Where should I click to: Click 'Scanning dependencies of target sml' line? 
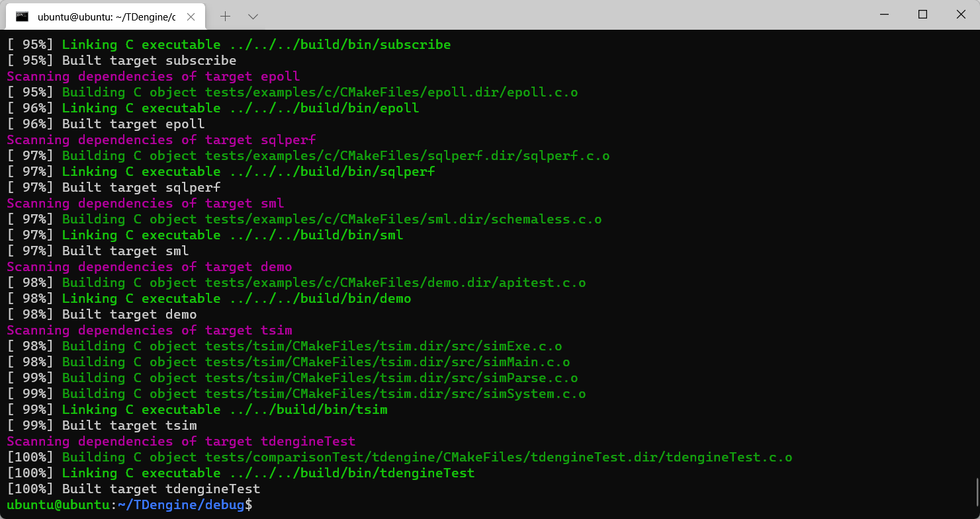pyautogui.click(x=146, y=204)
